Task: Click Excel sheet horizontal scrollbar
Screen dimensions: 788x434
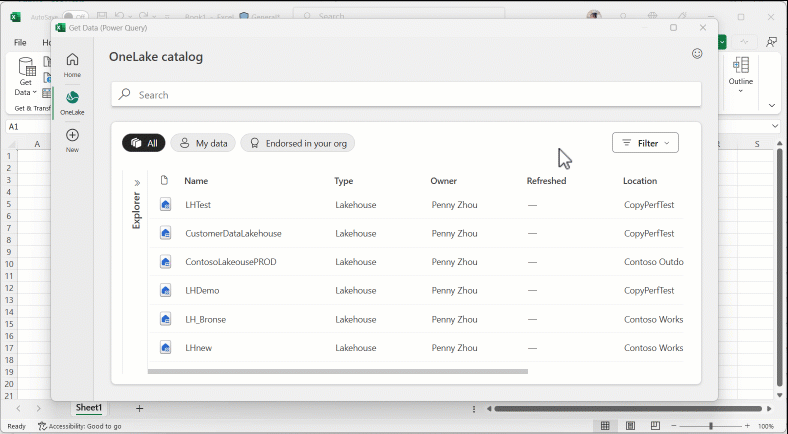Action: click(628, 409)
